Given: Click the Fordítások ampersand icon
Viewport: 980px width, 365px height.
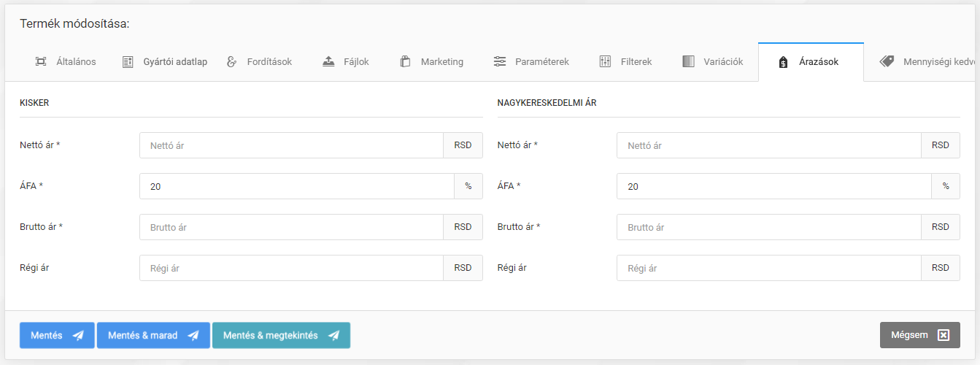Looking at the screenshot, I should coord(232,62).
